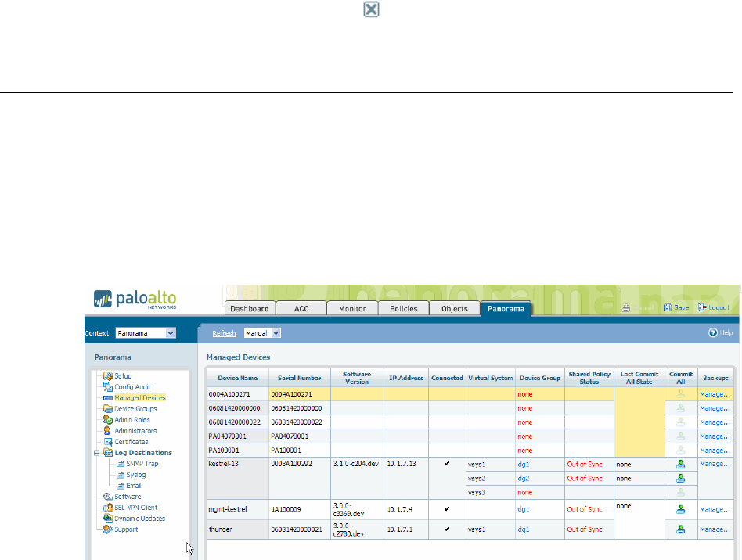Go to the Policies tab

404,308
